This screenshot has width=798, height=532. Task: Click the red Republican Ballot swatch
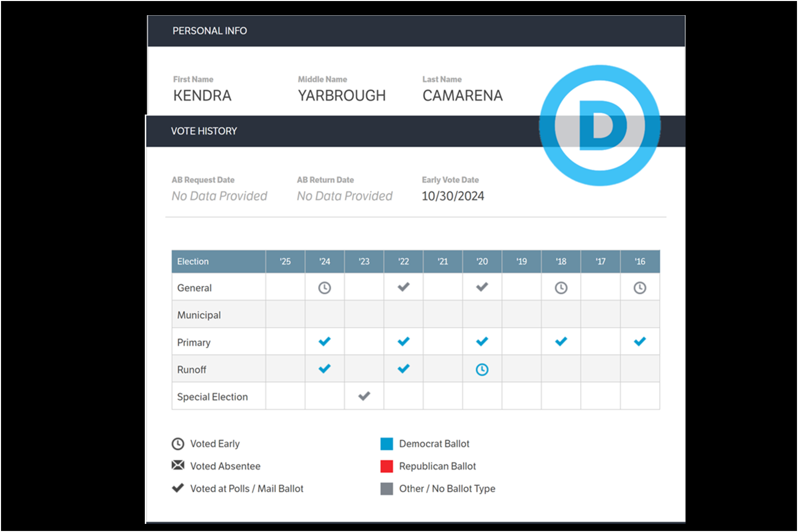click(x=387, y=466)
